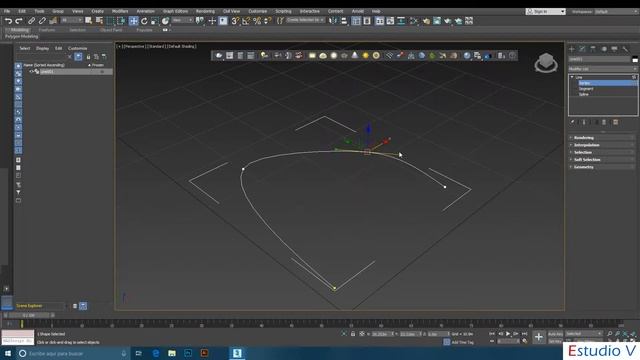Click the Freeform ribbon tab
This screenshot has height=360, width=640.
pos(47,30)
